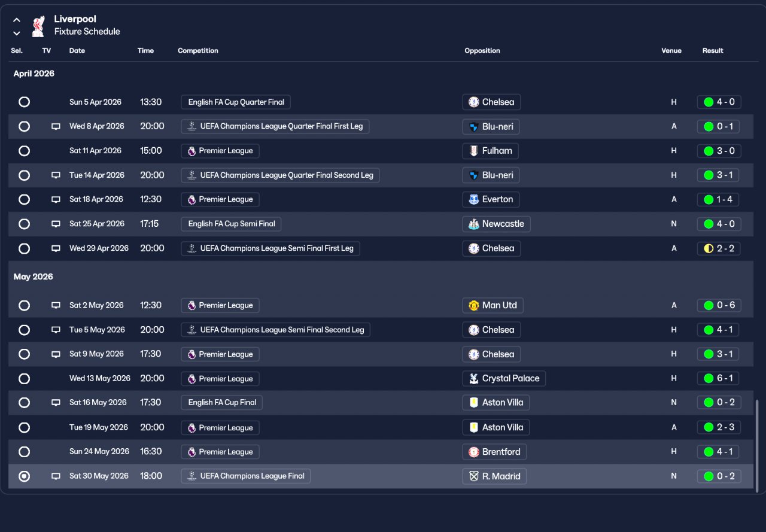Image resolution: width=766 pixels, height=532 pixels.
Task: Click the TV icon on the Tue 14 Apr row
Action: 56,175
